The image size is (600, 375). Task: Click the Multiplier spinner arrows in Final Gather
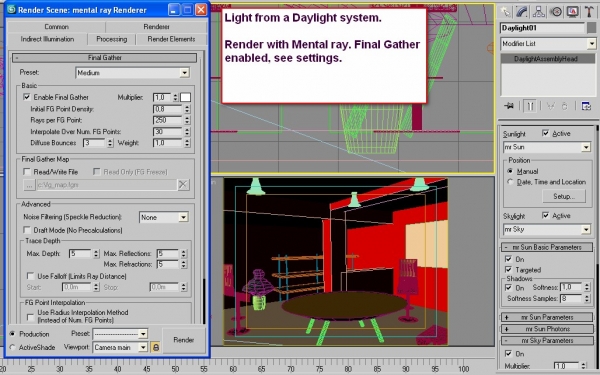(175, 97)
